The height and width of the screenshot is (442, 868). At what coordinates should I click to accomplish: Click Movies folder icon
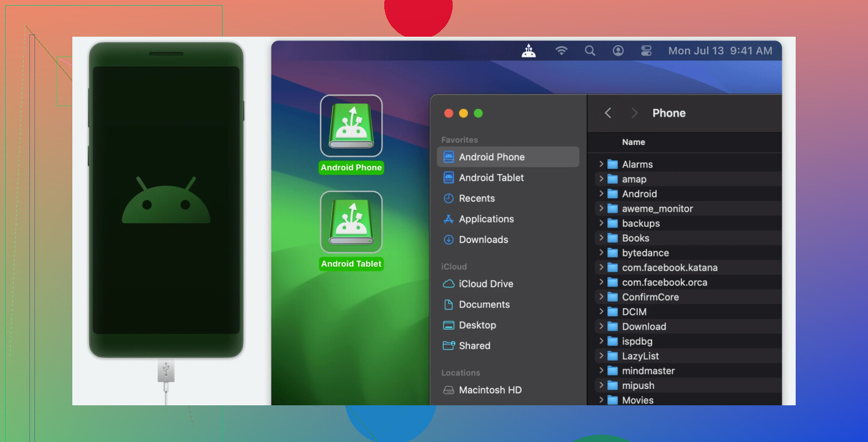(x=613, y=400)
